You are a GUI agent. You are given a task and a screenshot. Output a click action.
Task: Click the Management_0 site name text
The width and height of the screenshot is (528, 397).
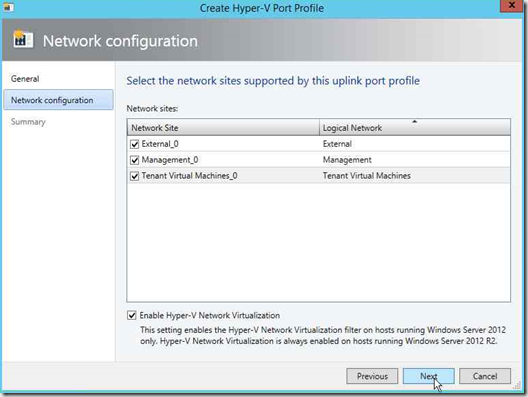coord(170,160)
